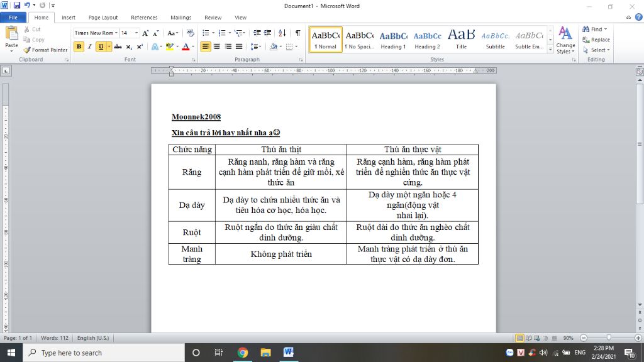Click the Increase Indent icon
Image resolution: width=644 pixels, height=362 pixels.
pos(268,33)
